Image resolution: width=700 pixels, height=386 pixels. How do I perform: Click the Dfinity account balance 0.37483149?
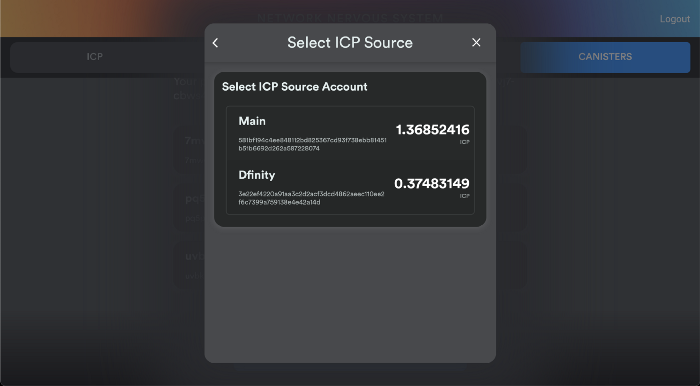tap(431, 183)
